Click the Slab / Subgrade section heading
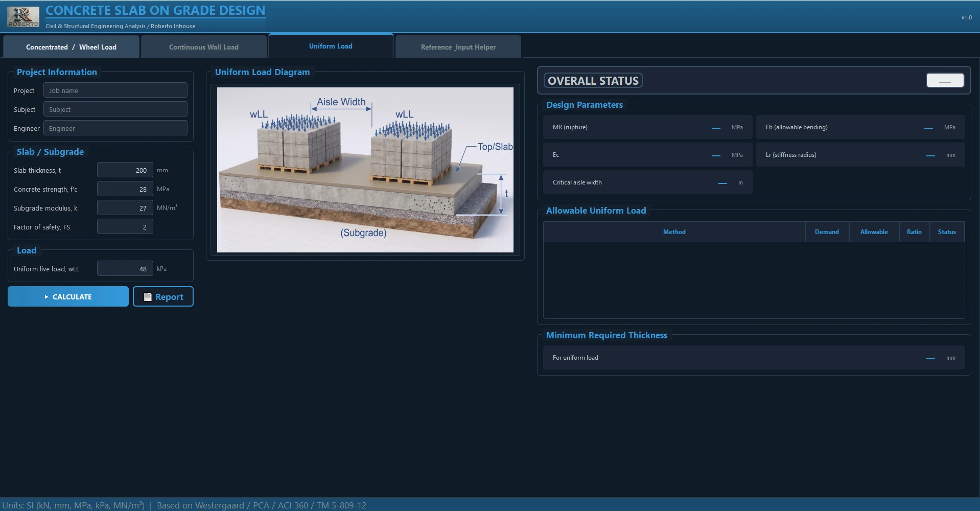 (50, 152)
